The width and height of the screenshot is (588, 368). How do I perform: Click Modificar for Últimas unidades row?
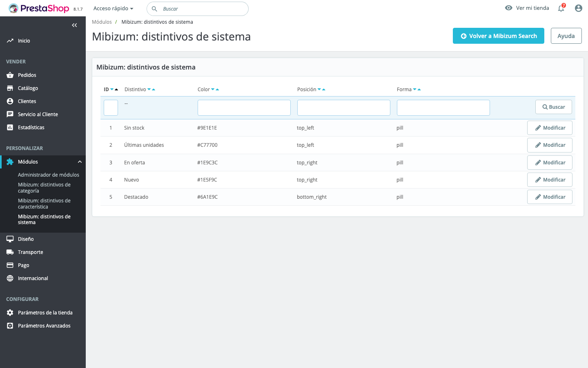point(550,145)
